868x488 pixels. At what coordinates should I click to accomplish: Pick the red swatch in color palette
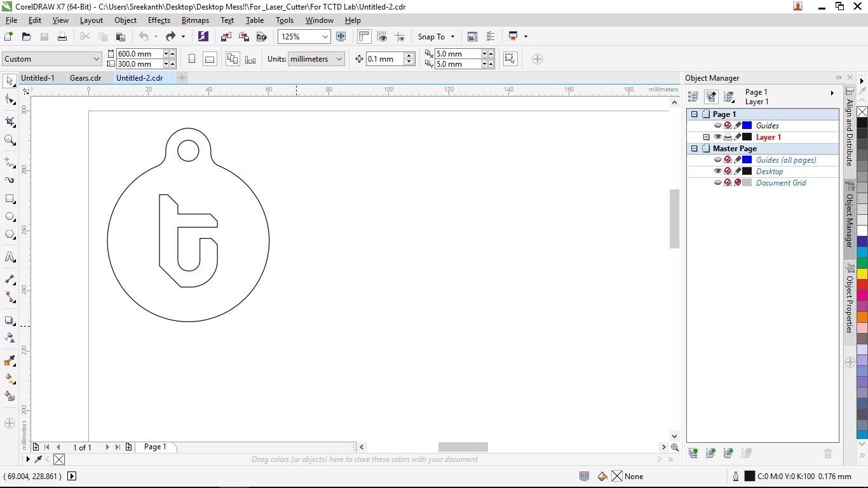[862, 285]
